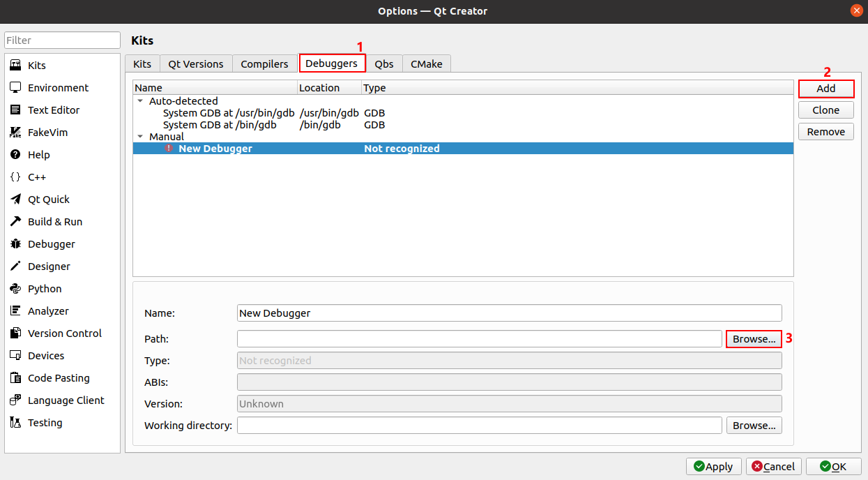Open the Compilers tab
Image resolution: width=868 pixels, height=480 pixels.
click(264, 63)
